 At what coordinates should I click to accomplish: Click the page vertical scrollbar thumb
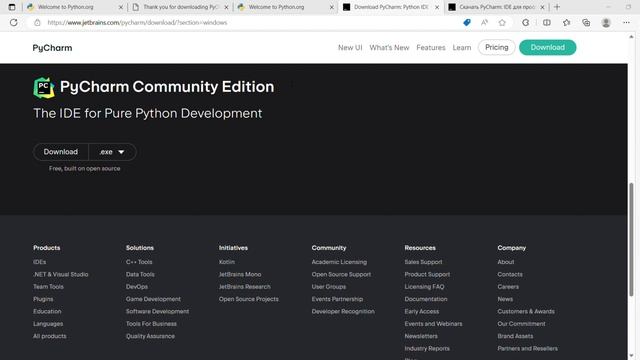pyautogui.click(x=631, y=239)
